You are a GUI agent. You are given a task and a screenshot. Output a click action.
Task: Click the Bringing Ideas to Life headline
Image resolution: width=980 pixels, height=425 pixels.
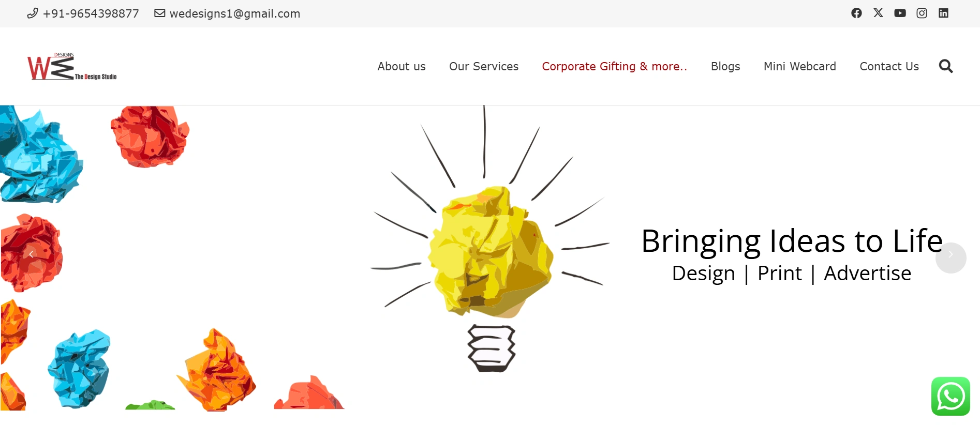(x=792, y=241)
